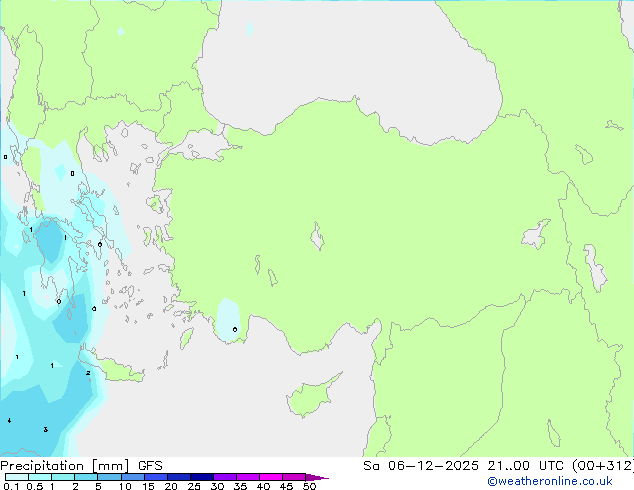The height and width of the screenshot is (490, 634).
Task: Click the map value "2" west of Crete
Action: point(88,373)
